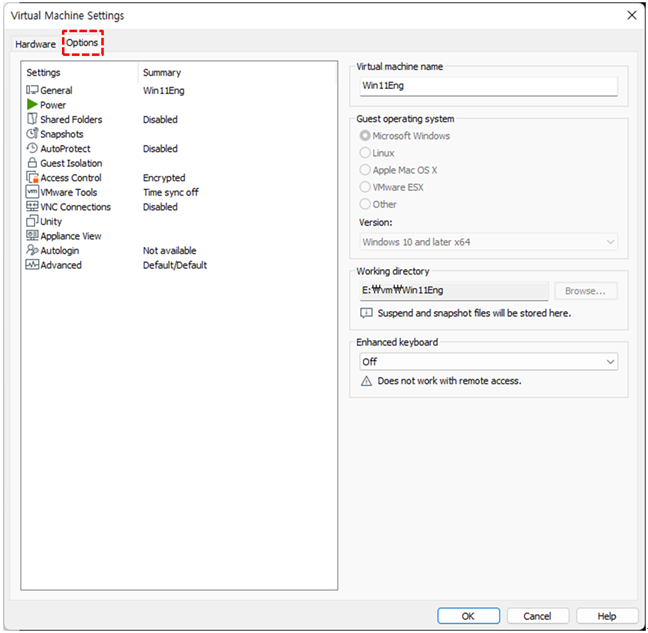Image resolution: width=648 pixels, height=633 pixels.
Task: Click the OK button
Action: point(468,616)
